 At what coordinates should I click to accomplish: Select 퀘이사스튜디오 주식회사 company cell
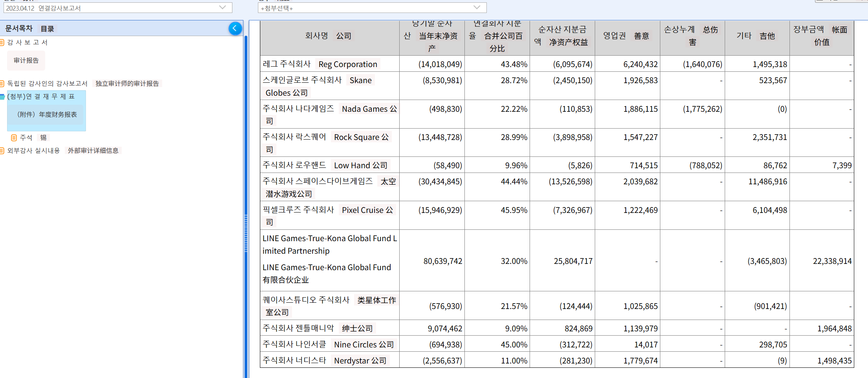pos(330,306)
